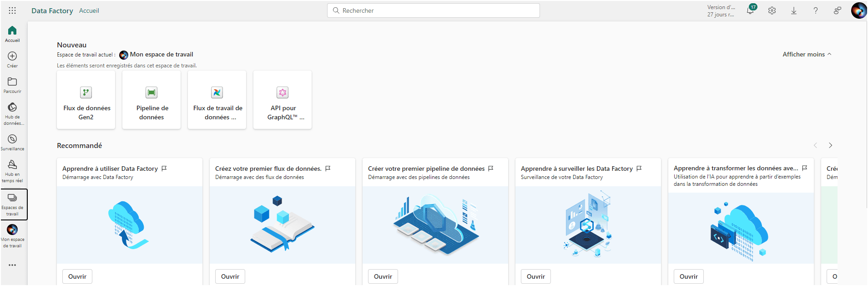Image resolution: width=868 pixels, height=286 pixels.
Task: Open the Créez votre premier flux de données card
Action: (230, 276)
